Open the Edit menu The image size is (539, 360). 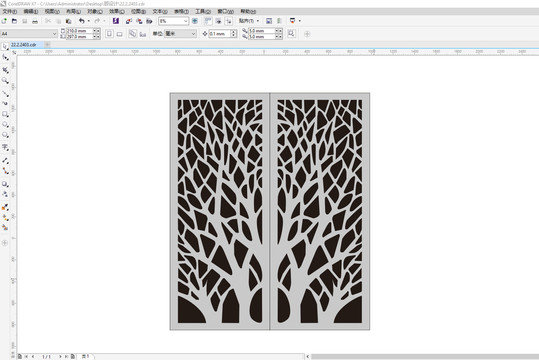(x=31, y=11)
